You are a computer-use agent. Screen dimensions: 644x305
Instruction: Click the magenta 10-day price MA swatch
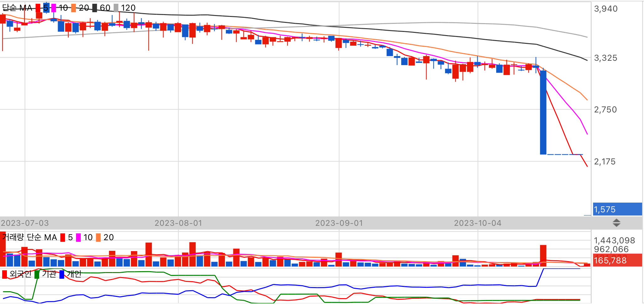point(54,8)
